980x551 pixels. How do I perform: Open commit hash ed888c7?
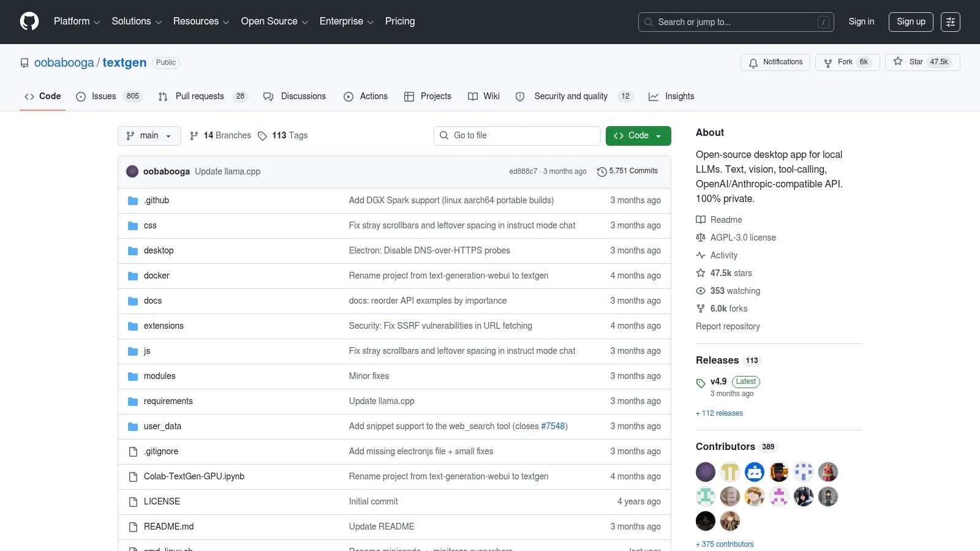coord(523,172)
